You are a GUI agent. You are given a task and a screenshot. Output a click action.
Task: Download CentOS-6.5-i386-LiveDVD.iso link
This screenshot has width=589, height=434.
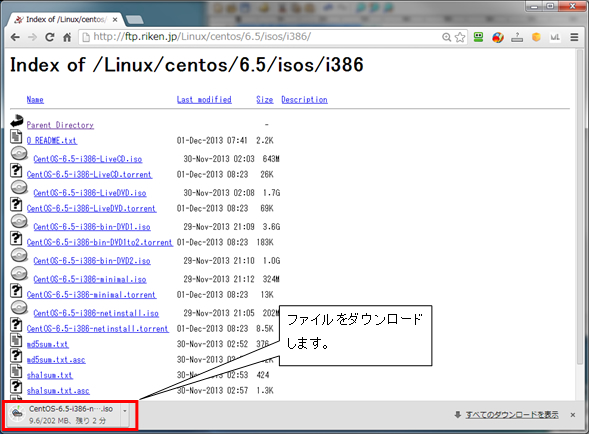[x=90, y=193]
